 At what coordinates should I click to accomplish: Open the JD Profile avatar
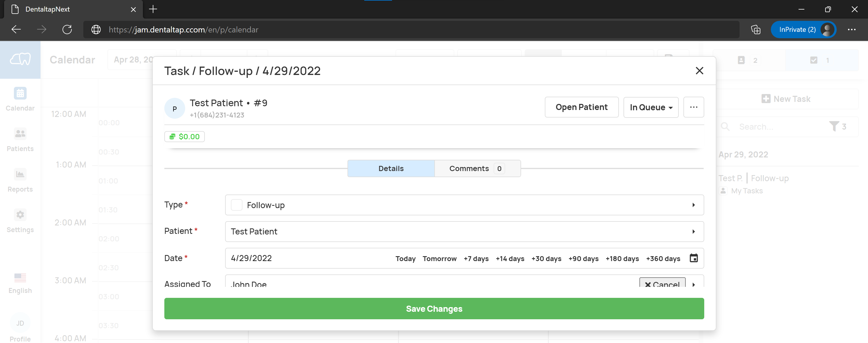(20, 323)
